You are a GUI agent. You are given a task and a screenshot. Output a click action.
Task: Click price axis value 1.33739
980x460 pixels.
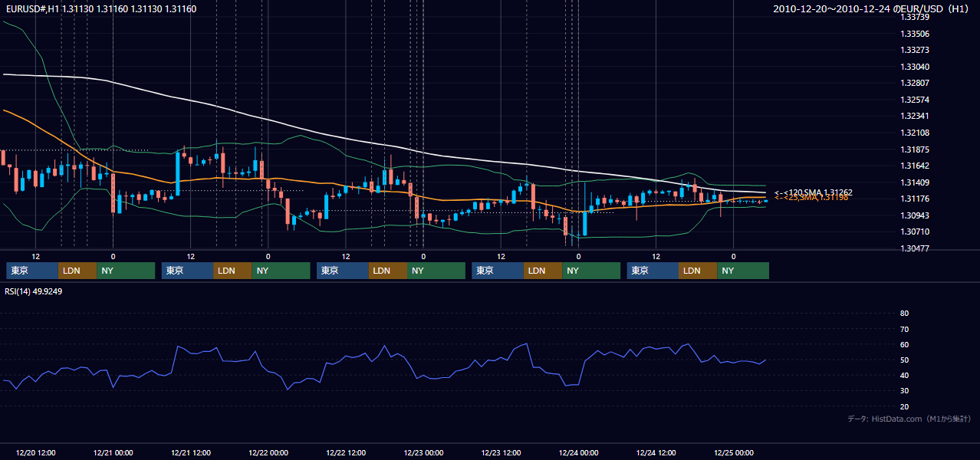tap(915, 17)
